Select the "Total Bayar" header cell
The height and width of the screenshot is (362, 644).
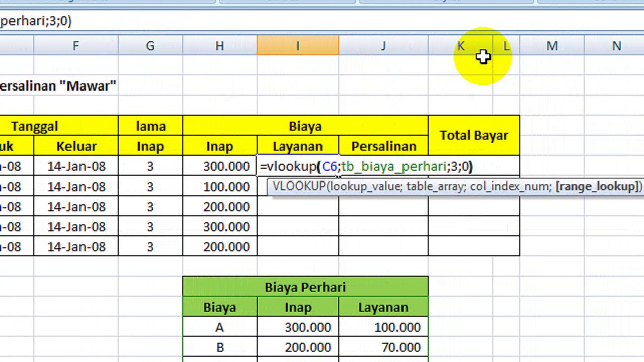[x=474, y=135]
